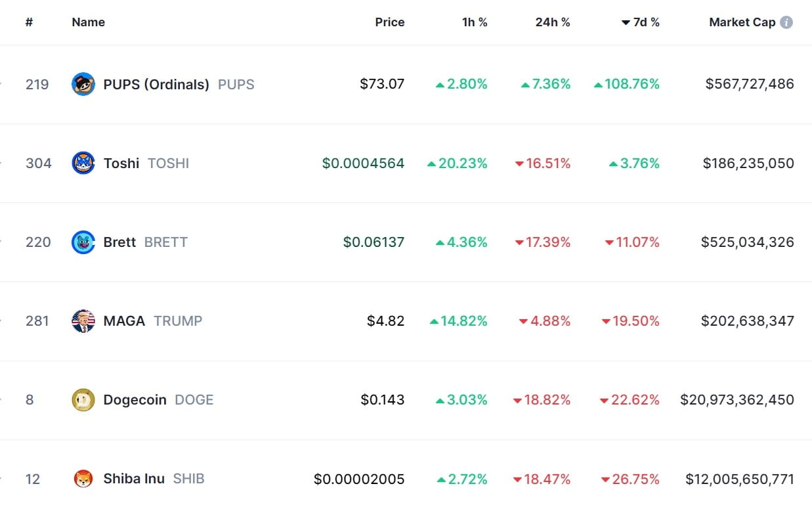Screen dimensions: 812x507
Task: Open the Market Cap info tooltip icon
Action: pyautogui.click(x=785, y=21)
